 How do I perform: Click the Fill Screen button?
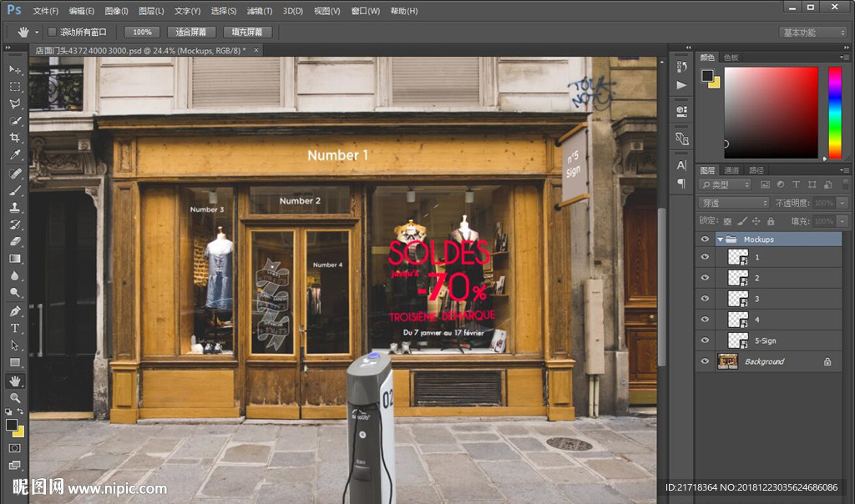pyautogui.click(x=247, y=33)
